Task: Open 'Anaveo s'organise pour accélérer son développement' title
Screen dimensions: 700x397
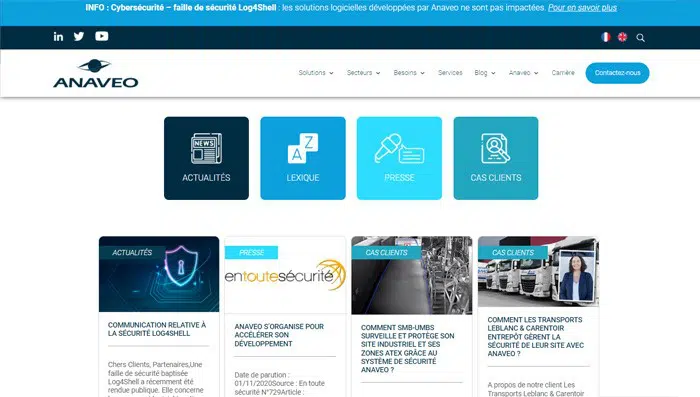Action: (279, 335)
